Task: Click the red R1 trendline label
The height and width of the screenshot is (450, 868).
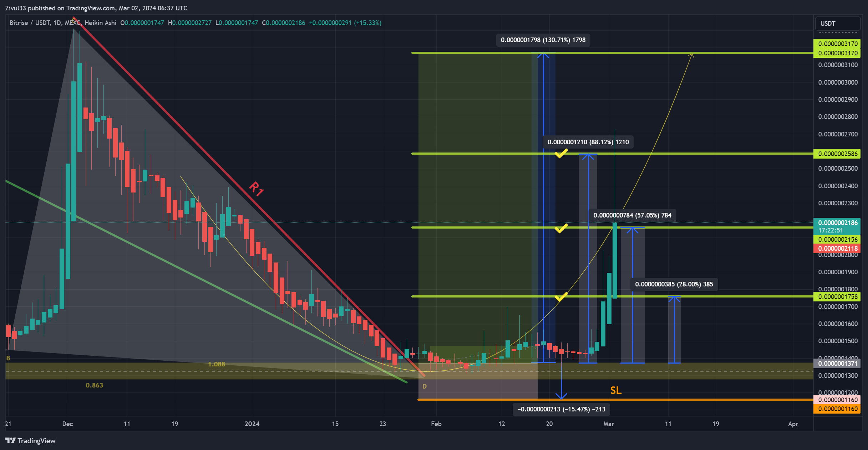Action: [x=256, y=189]
